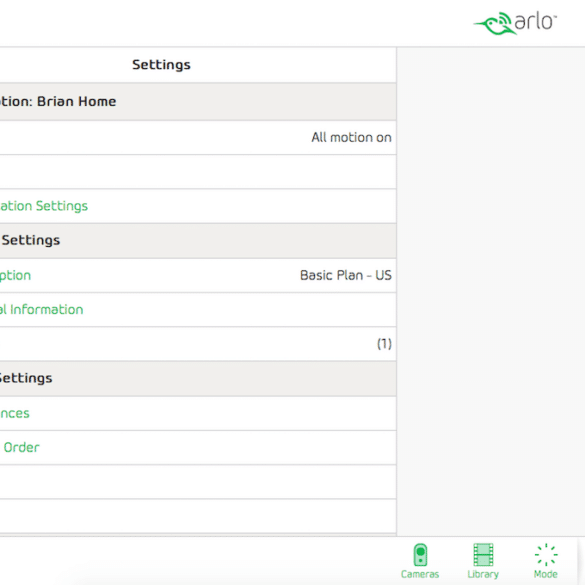This screenshot has height=585, width=585.
Task: Switch to the Mode tab
Action: [545, 561]
